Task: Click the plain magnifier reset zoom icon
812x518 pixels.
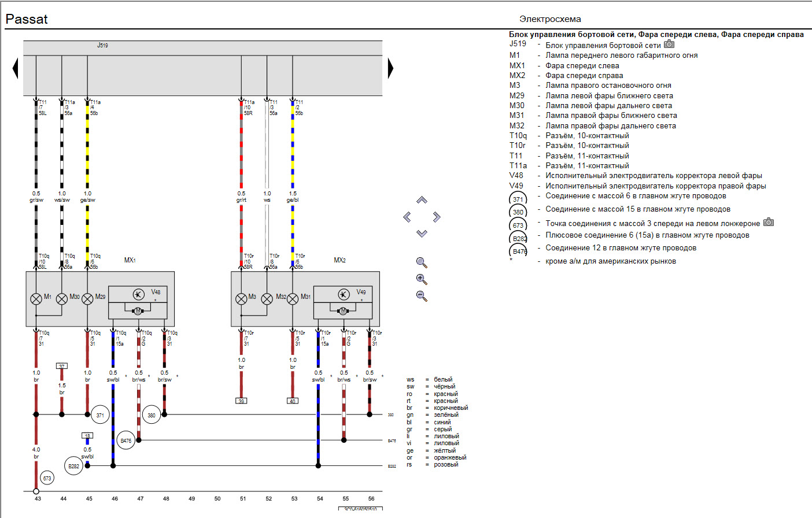Action: point(422,262)
